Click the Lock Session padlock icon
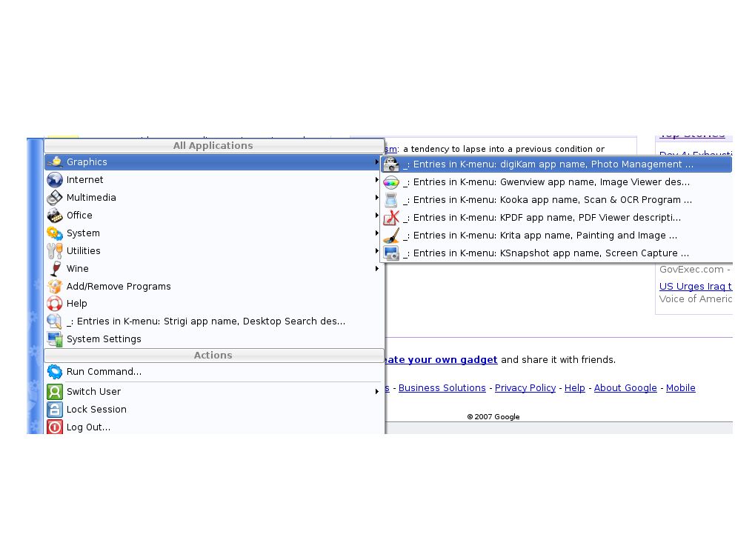The image size is (755, 560). pos(55,410)
